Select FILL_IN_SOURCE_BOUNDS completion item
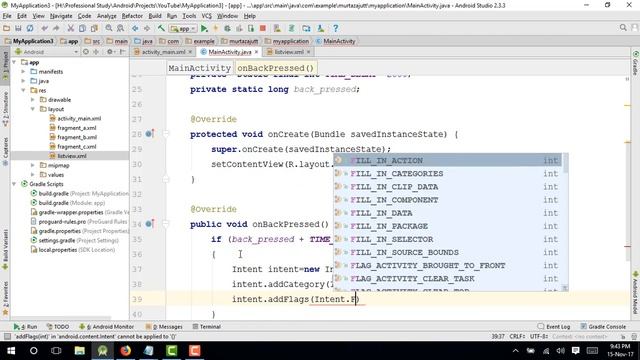 point(447,252)
